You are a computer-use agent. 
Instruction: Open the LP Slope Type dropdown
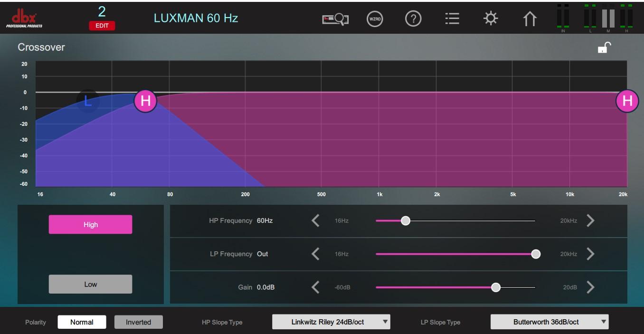coord(549,322)
